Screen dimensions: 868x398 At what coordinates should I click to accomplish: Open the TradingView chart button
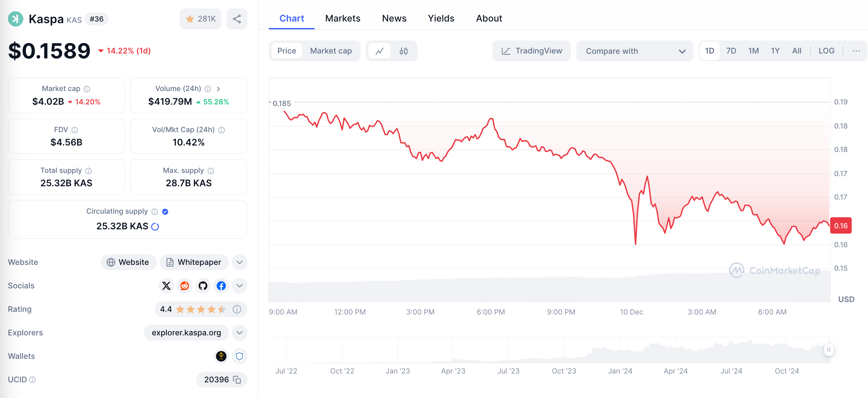(531, 51)
